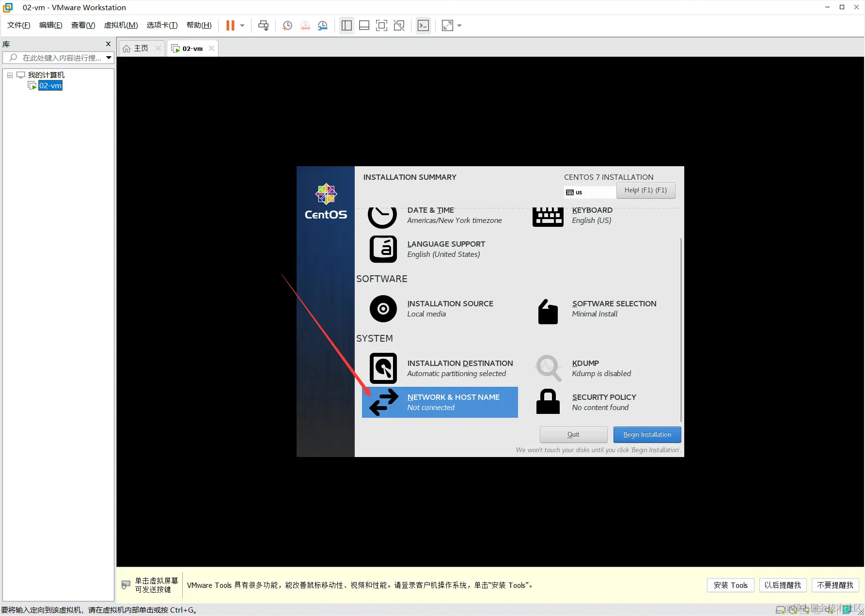The height and width of the screenshot is (616, 865).
Task: Take a snapshot of the VM
Action: click(x=287, y=26)
